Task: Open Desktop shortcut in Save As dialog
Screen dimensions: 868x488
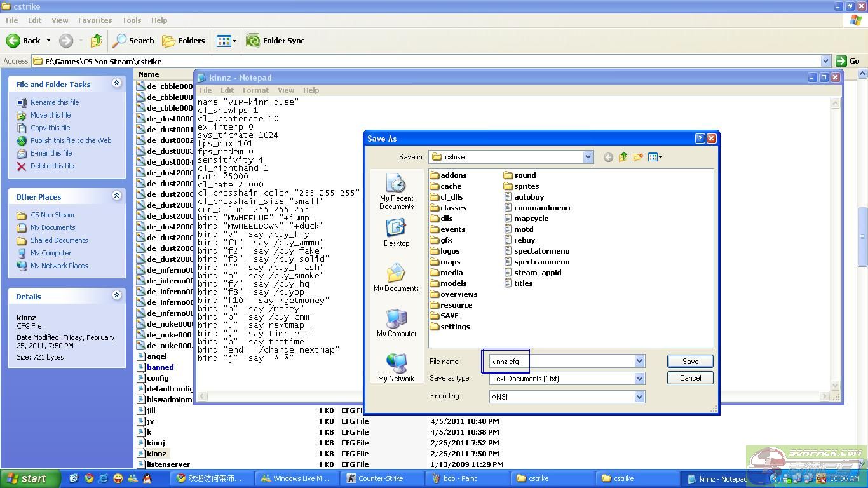Action: tap(396, 233)
